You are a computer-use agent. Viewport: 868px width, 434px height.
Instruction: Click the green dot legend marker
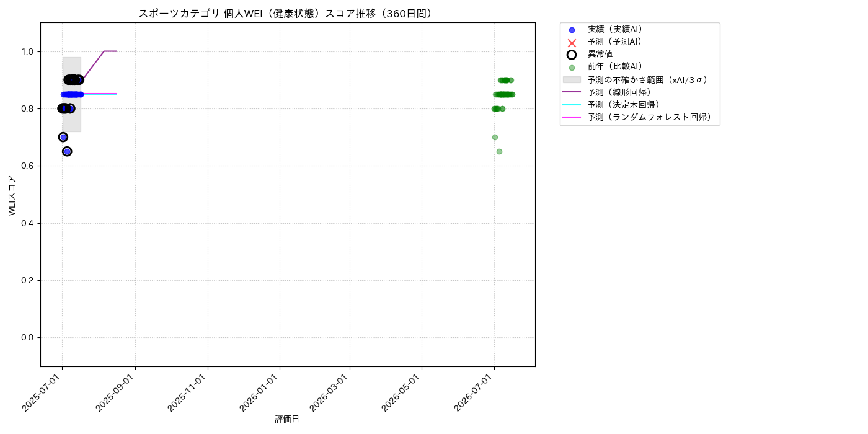572,68
